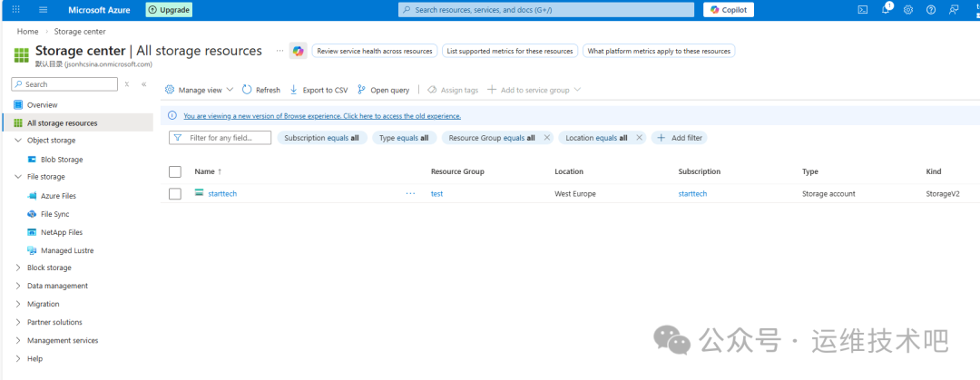Click the Add filter button
Screen dimensions: 980x380
[x=680, y=138]
